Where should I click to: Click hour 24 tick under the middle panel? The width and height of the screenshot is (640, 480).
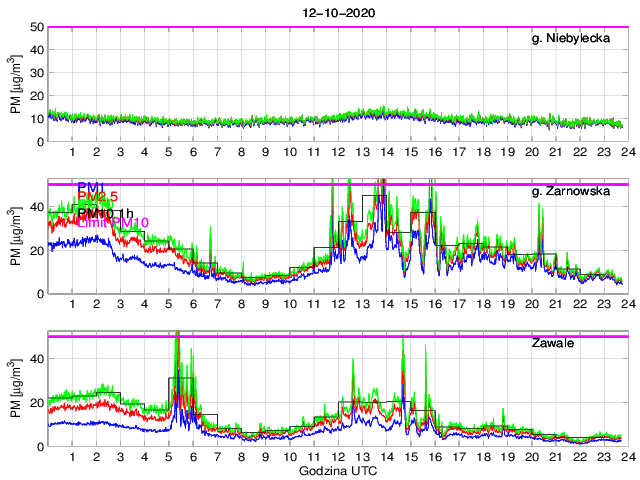tap(626, 304)
